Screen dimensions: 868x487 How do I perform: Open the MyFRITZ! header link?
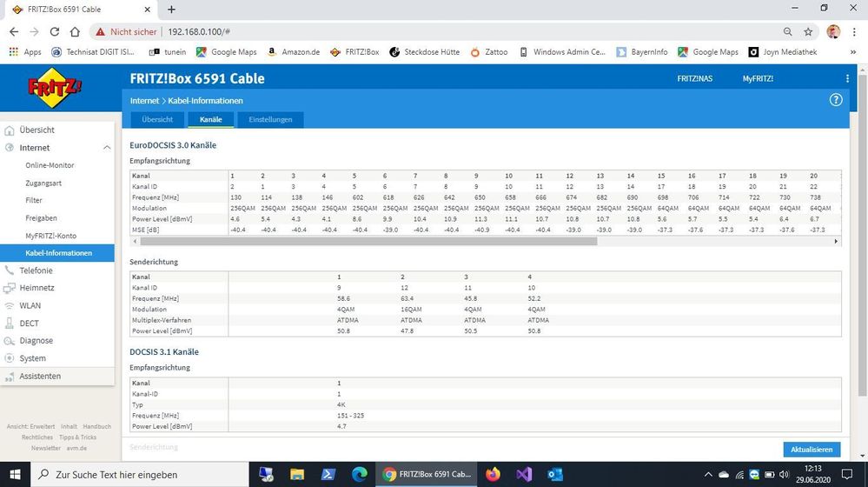pos(758,78)
